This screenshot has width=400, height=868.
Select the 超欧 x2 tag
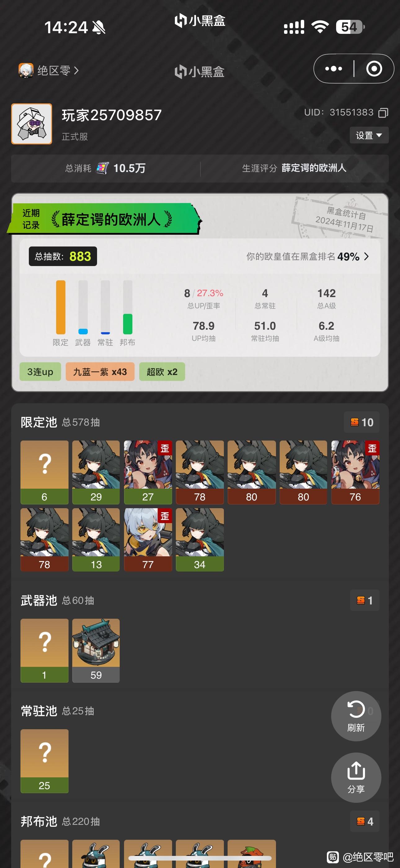pos(162,372)
